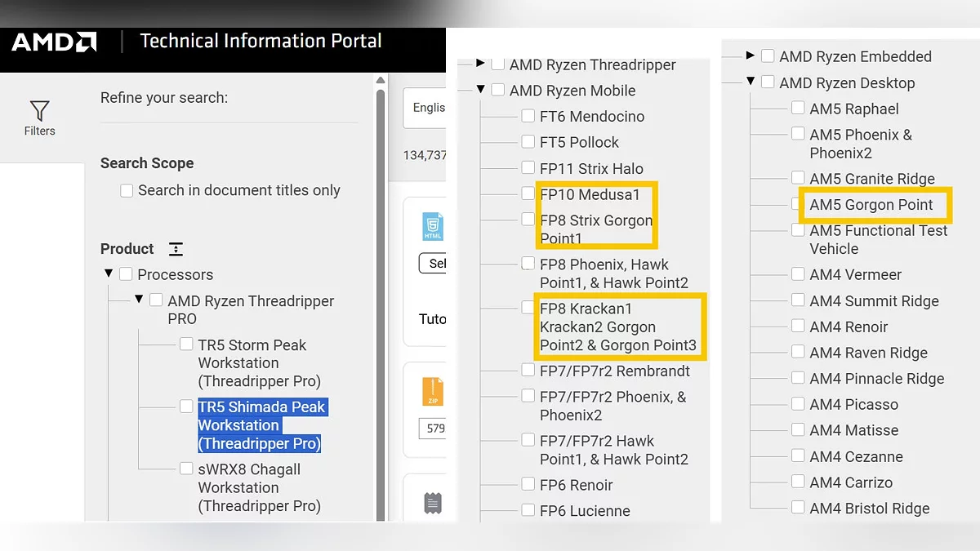980x551 pixels.
Task: Select the TR5 Storm Peak Workstation checkbox
Action: coord(186,344)
